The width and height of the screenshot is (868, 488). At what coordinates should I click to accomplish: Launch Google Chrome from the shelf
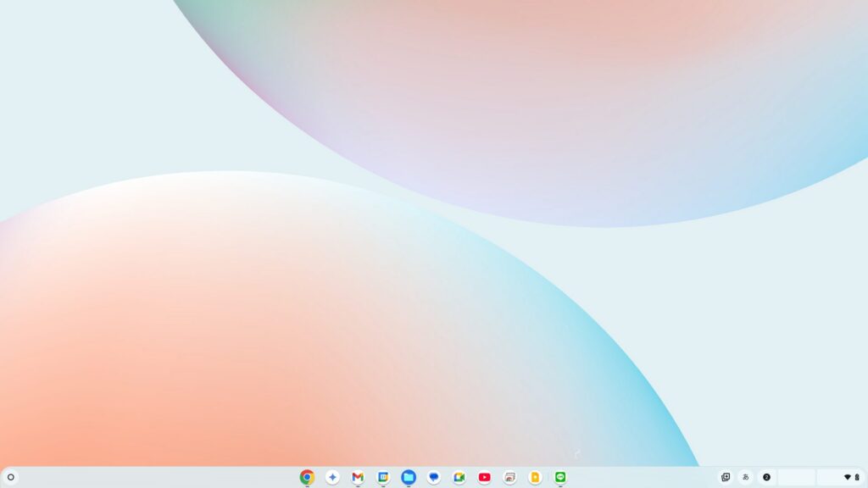[307, 477]
